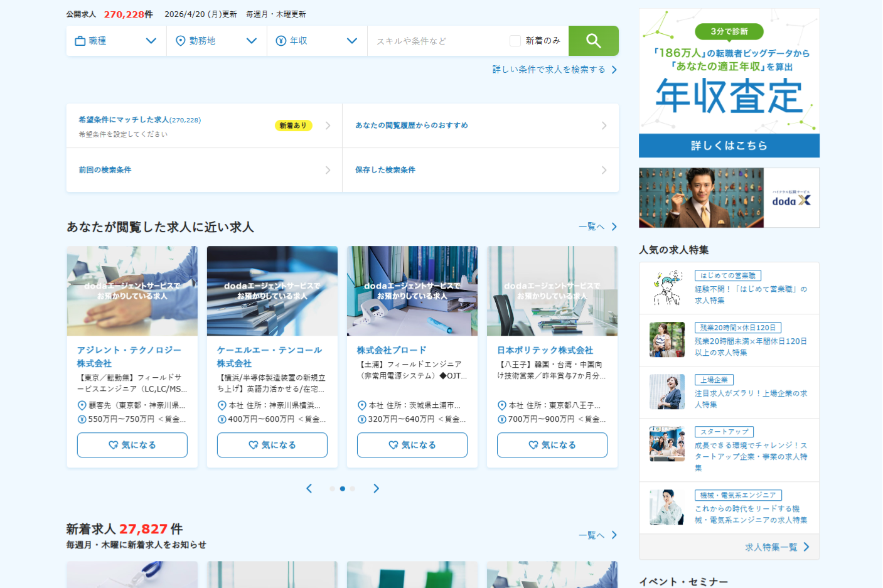The width and height of the screenshot is (883, 588).
Task: Click the スキルや条件など search field
Action: coord(439,41)
